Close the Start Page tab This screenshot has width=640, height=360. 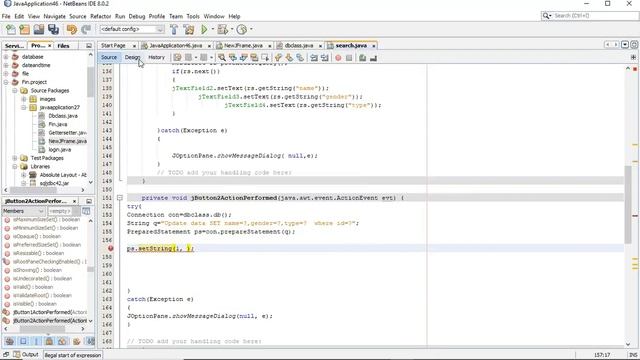(134, 46)
